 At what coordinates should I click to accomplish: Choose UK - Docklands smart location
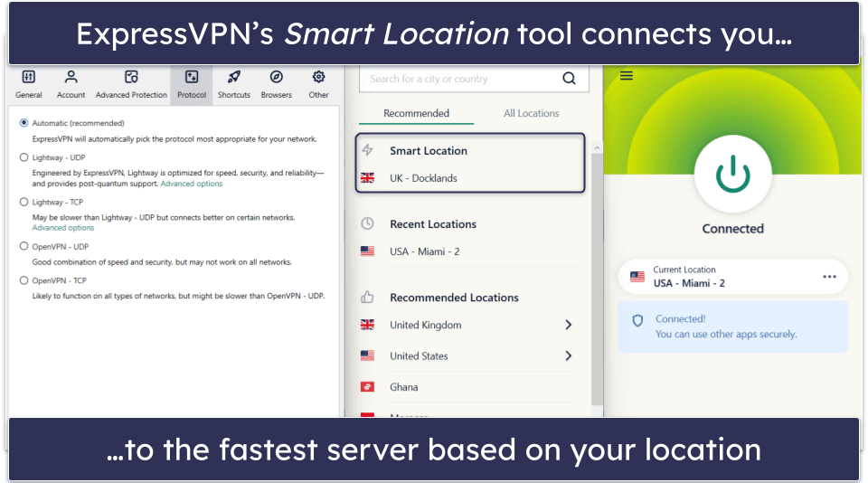click(x=423, y=178)
